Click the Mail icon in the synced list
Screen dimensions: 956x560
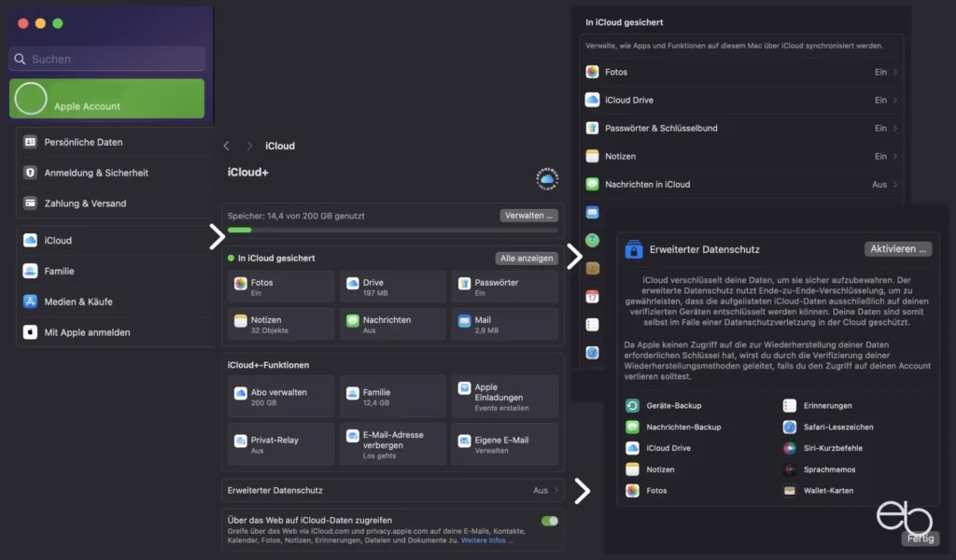(592, 212)
